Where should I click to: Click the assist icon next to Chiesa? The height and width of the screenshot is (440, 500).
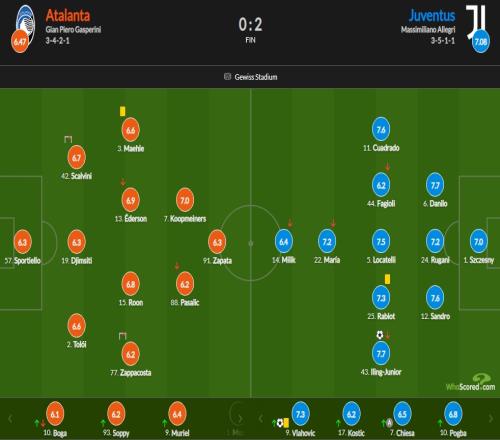tap(389, 423)
